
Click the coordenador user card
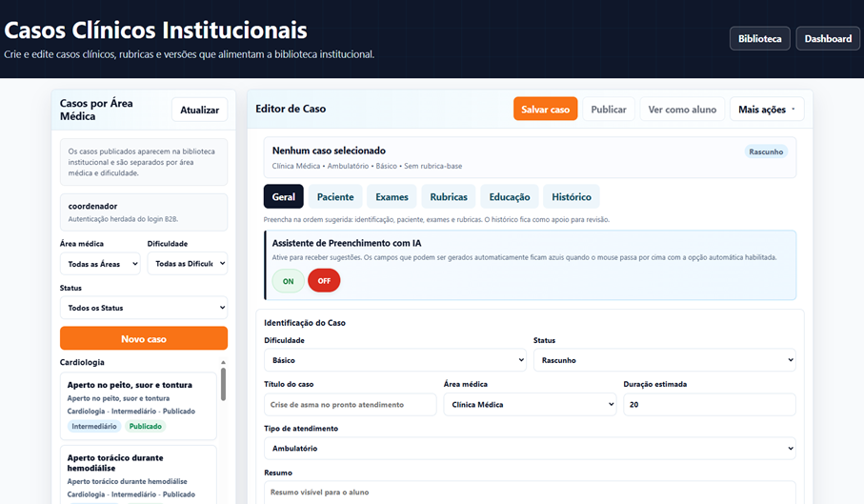[144, 212]
